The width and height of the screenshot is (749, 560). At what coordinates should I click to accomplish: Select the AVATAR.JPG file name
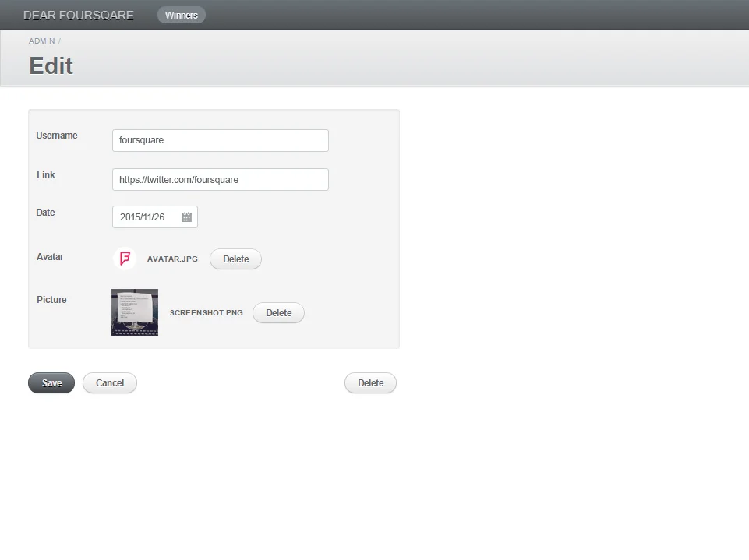click(x=172, y=259)
